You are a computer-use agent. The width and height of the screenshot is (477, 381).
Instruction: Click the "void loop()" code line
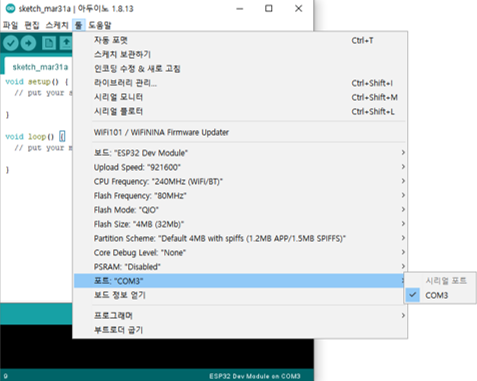(x=35, y=137)
